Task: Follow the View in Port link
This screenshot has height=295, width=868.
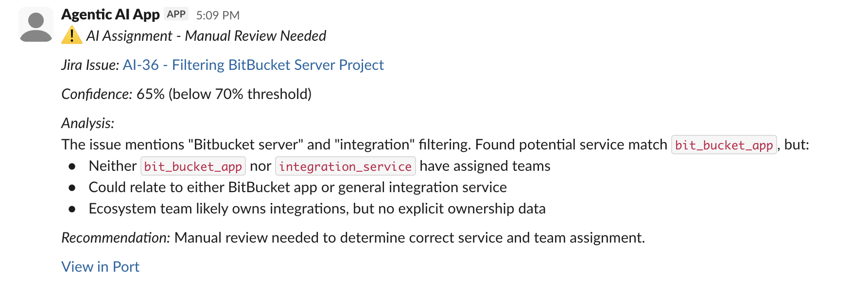Action: click(x=100, y=267)
